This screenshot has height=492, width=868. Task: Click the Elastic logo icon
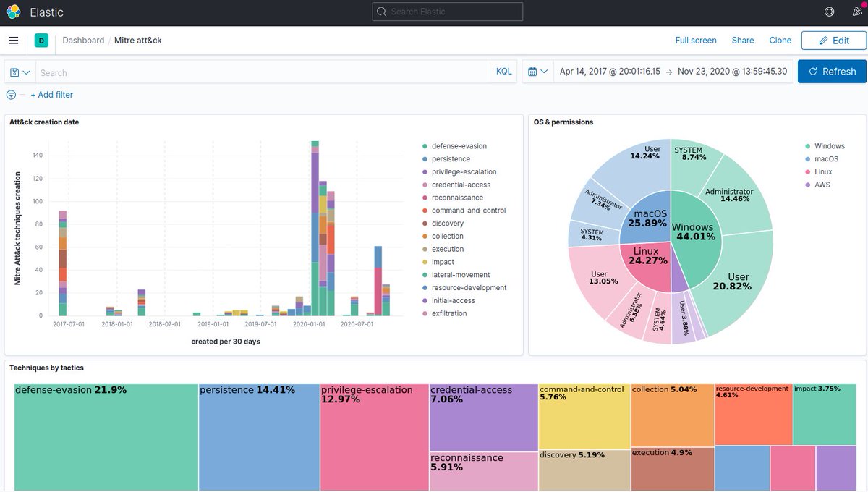coord(13,12)
